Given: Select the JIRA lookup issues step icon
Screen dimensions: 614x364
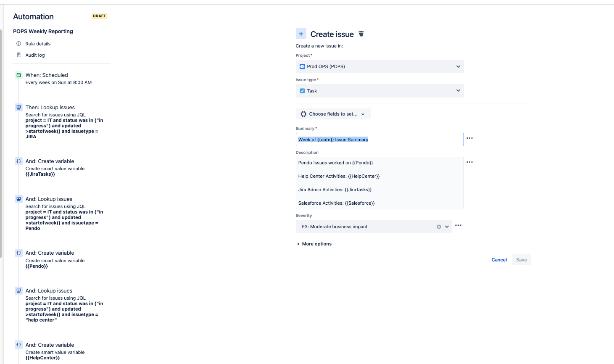Looking at the screenshot, I should 18,108.
